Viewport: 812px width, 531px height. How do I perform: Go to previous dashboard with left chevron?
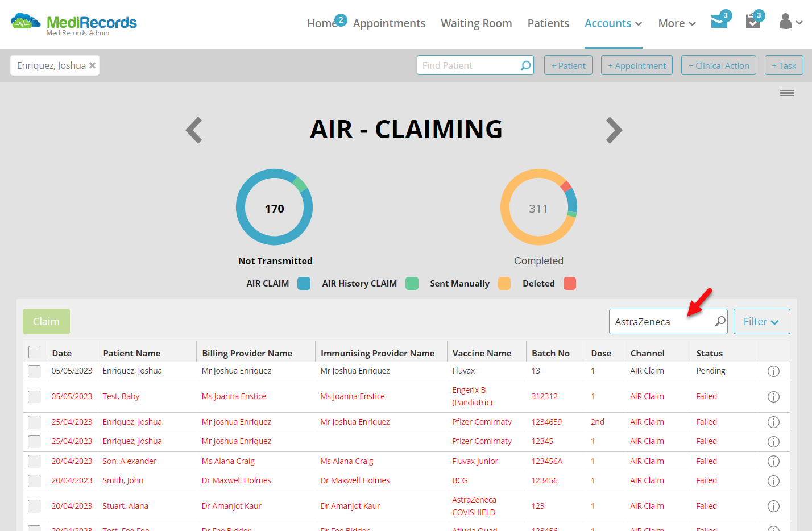coord(194,130)
